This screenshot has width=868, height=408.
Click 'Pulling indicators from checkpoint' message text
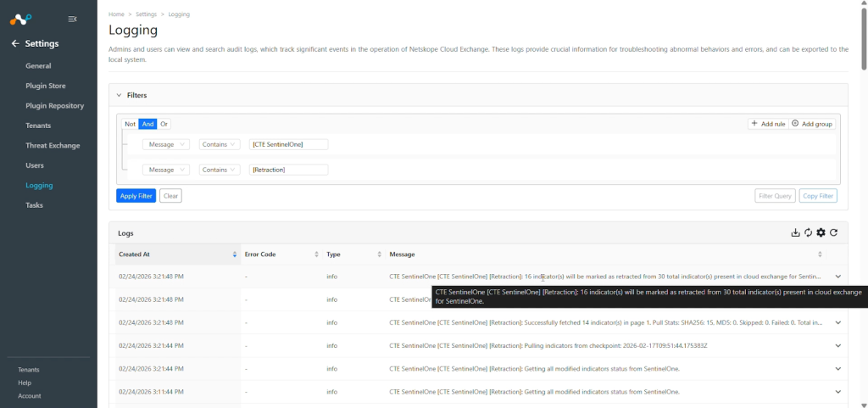[548, 346]
